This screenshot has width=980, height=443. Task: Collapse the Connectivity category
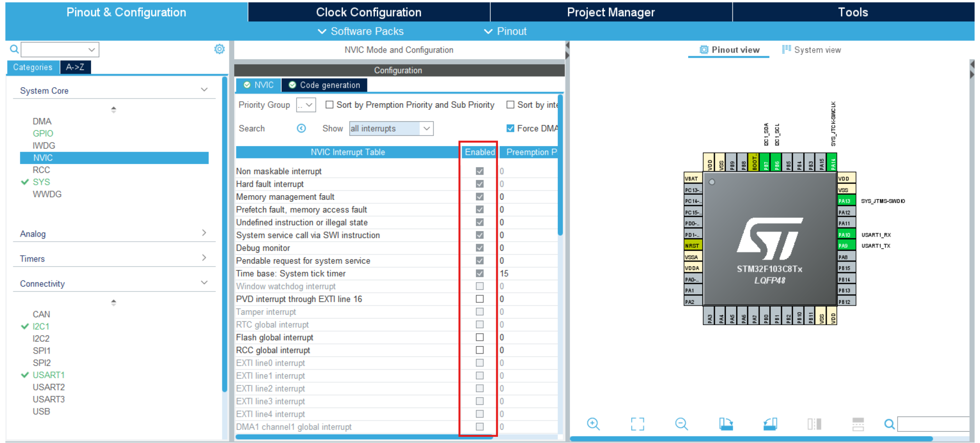tap(204, 283)
